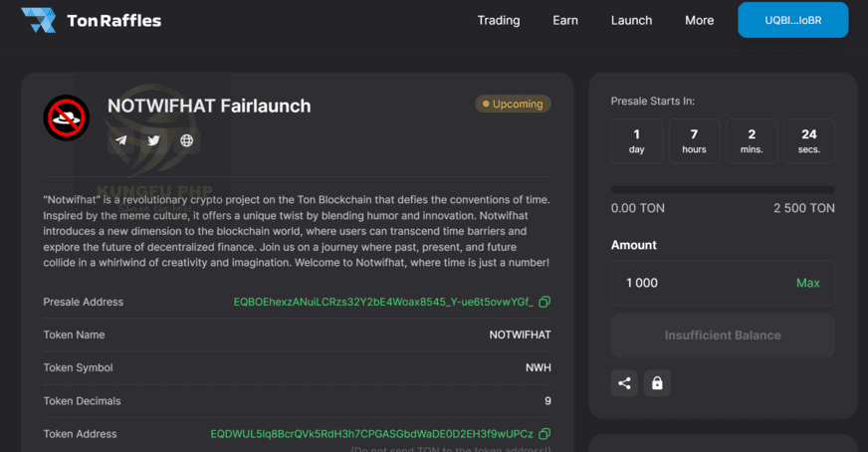Open the Trading menu
868x452 pixels.
(x=499, y=21)
